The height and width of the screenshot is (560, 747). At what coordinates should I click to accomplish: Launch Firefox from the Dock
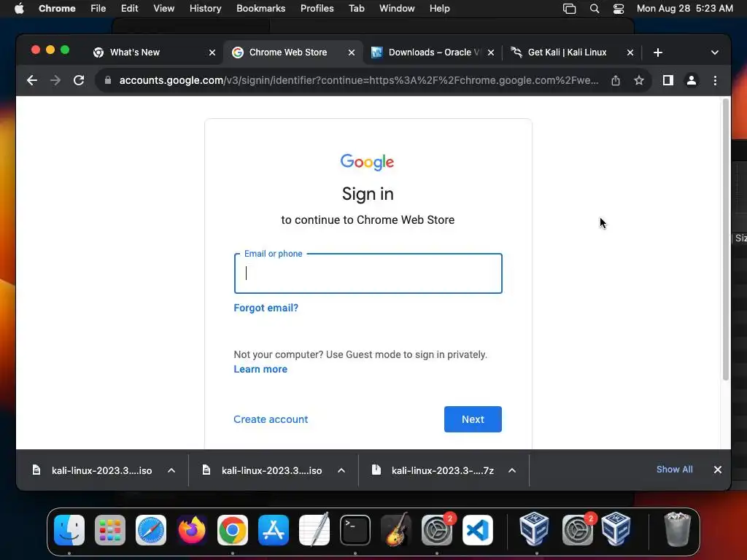(192, 530)
